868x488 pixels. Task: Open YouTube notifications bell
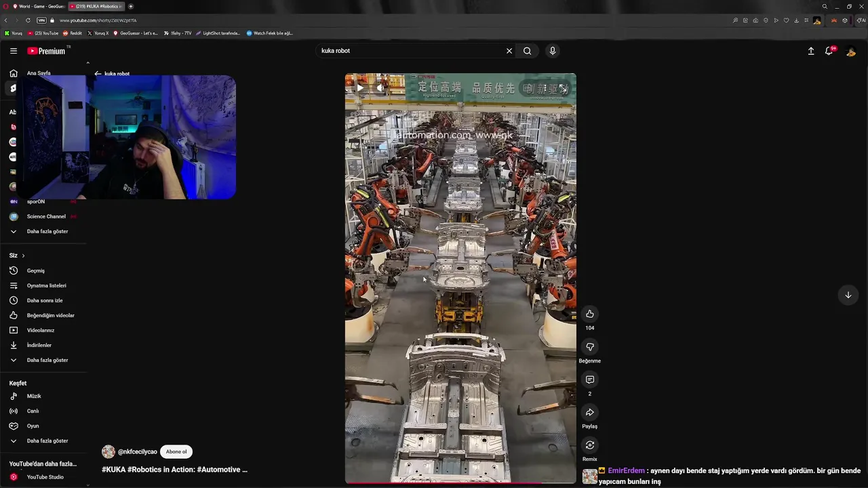pyautogui.click(x=829, y=51)
